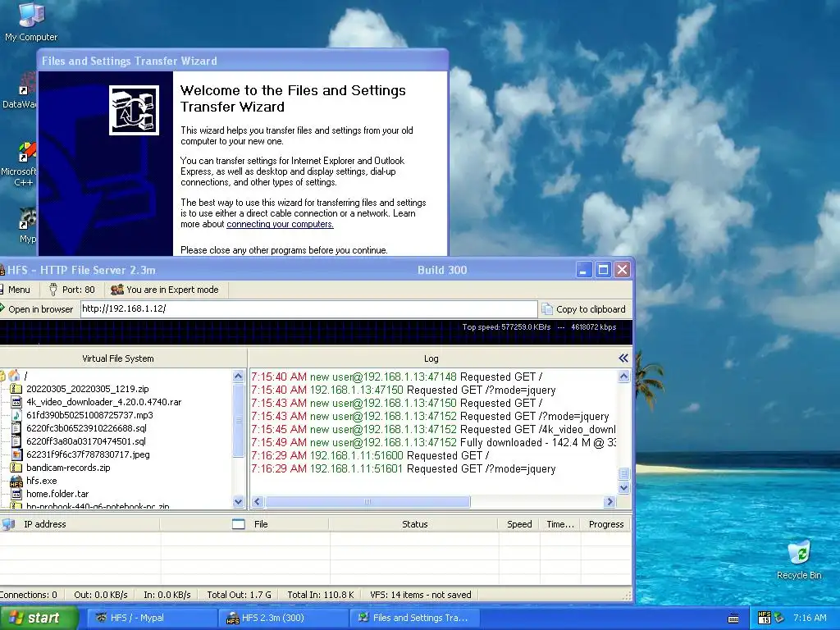Click the Speed column header
840x630 pixels.
click(x=519, y=524)
